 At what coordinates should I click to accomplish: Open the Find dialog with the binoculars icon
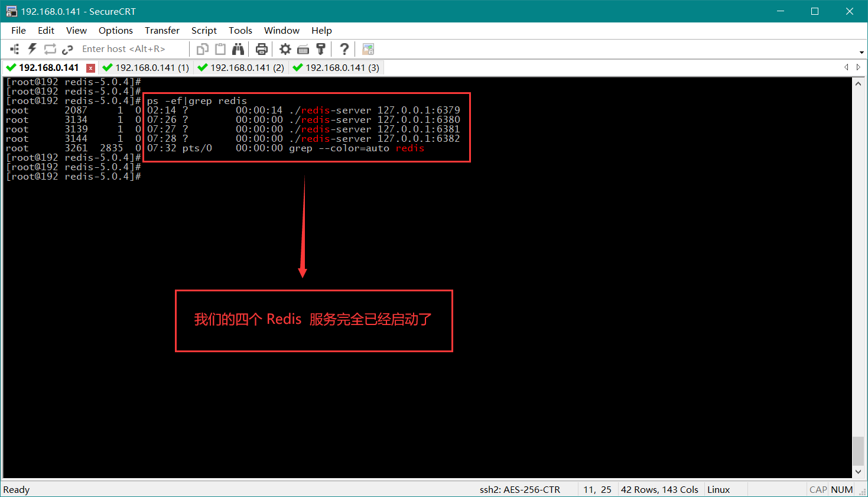click(x=238, y=49)
